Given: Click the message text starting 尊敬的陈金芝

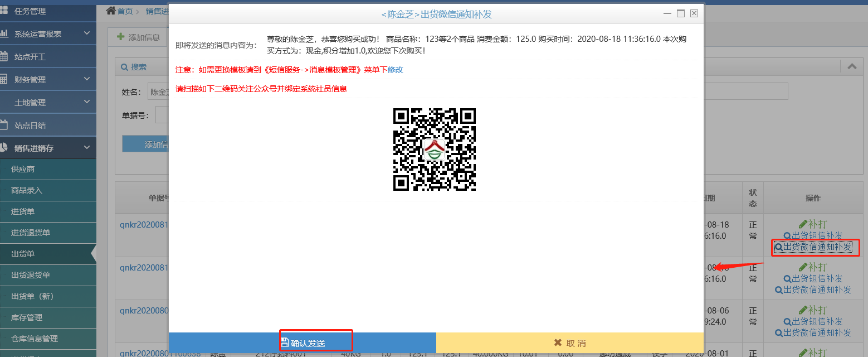Looking at the screenshot, I should (x=477, y=45).
